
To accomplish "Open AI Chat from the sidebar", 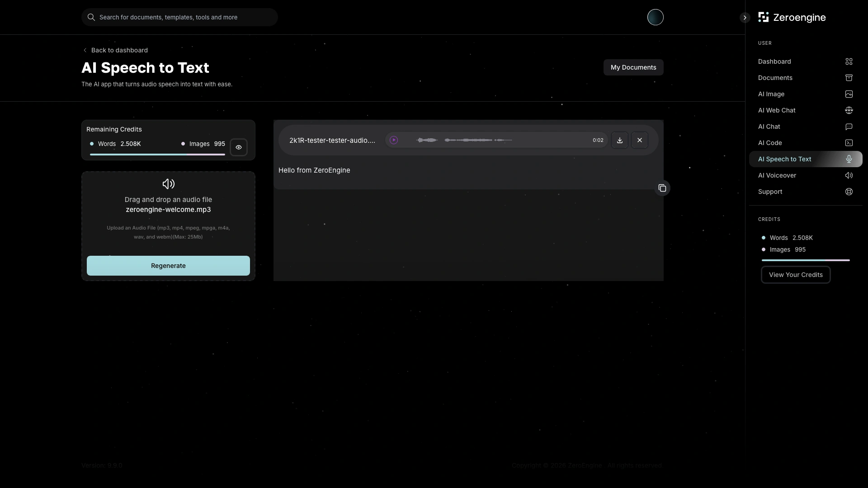I will click(769, 127).
